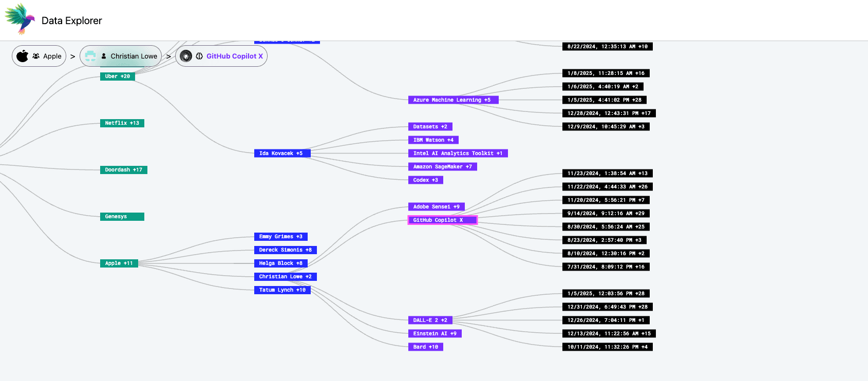868x381 pixels.
Task: Open Azure Machine Learning +5 node
Action: point(454,100)
